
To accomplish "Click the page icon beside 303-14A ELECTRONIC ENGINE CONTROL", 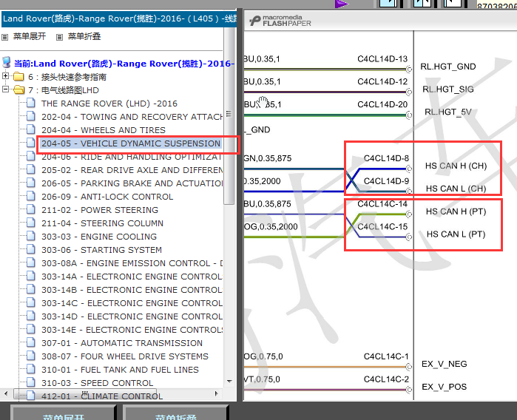I will tap(31, 276).
